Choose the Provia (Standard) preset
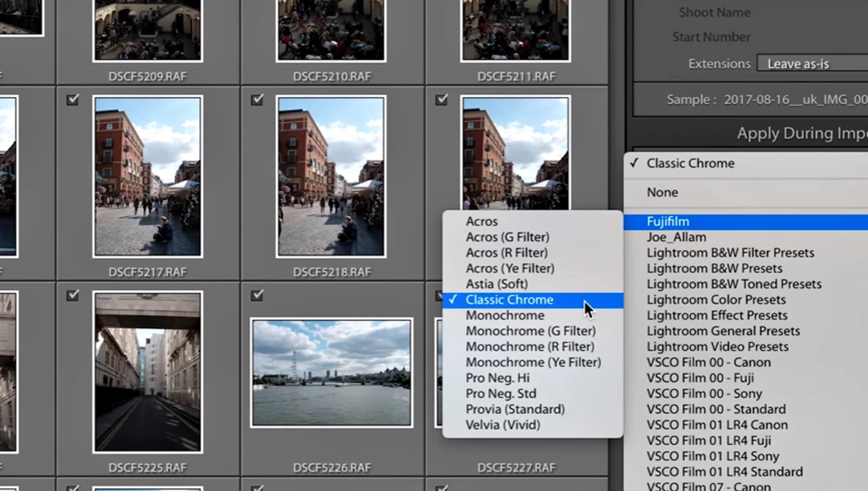The image size is (868, 491). click(533, 409)
